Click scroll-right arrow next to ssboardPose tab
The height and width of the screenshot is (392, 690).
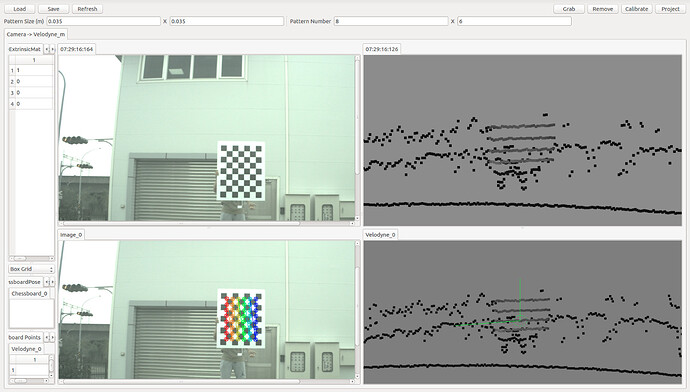(x=52, y=282)
